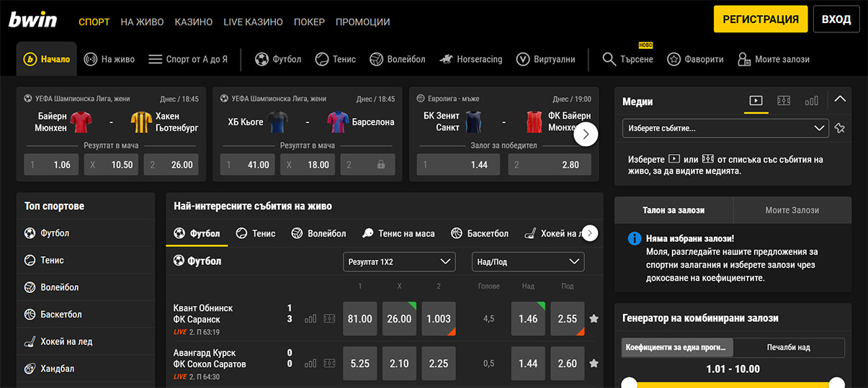Select video stream icon in Медии panel
This screenshot has height=388, width=868.
(x=756, y=101)
